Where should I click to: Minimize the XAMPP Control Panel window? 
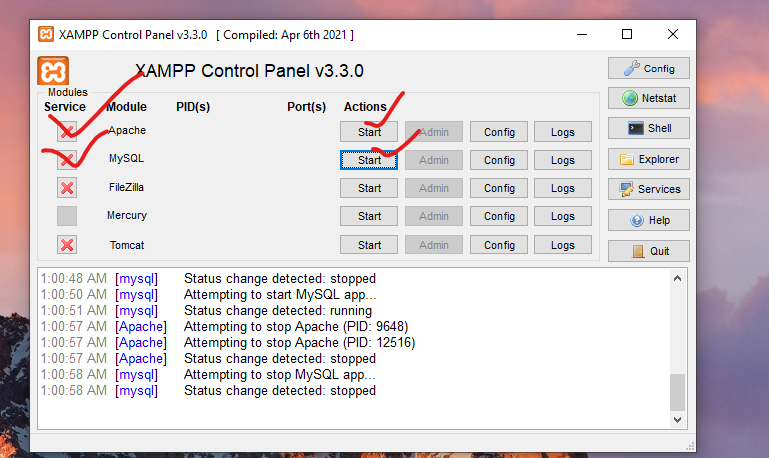coord(582,34)
